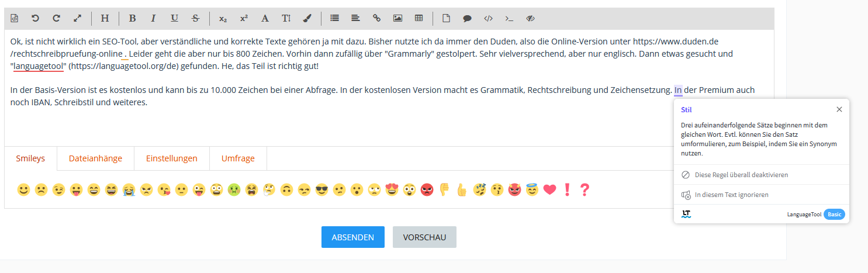This screenshot has height=273, width=868.
Task: Insert the red heart smiley
Action: coord(549,190)
